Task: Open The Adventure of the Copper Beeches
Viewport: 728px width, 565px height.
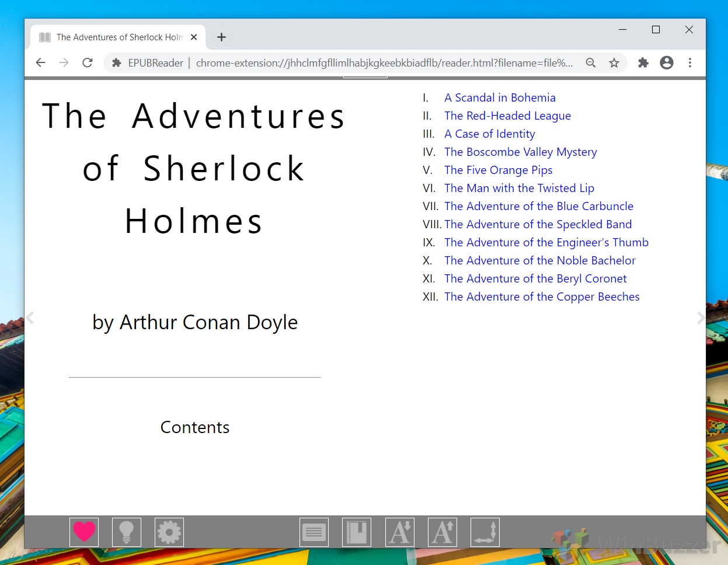Action: click(x=542, y=297)
